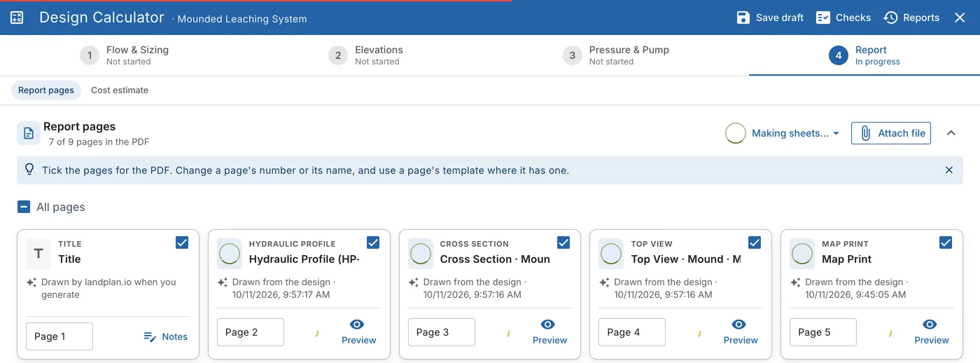Preview the Top View page

pos(741,332)
